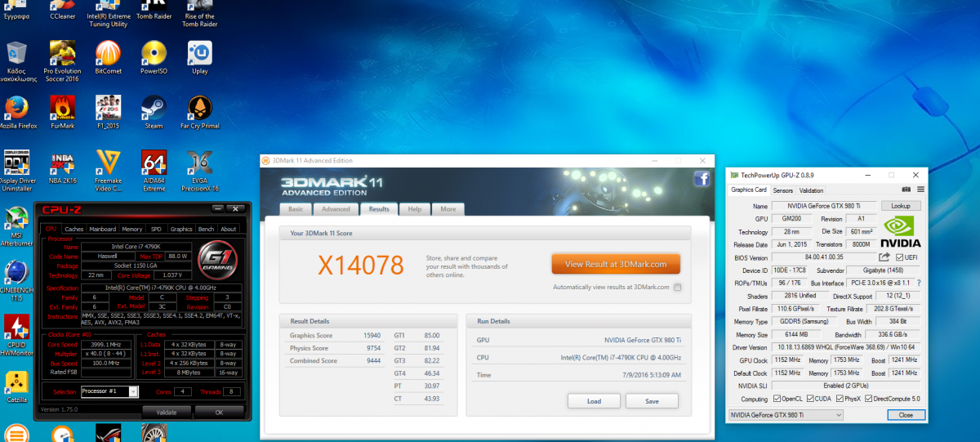Open GPU selector dropdown in GPU-Z
The height and width of the screenshot is (442, 980).
(785, 415)
